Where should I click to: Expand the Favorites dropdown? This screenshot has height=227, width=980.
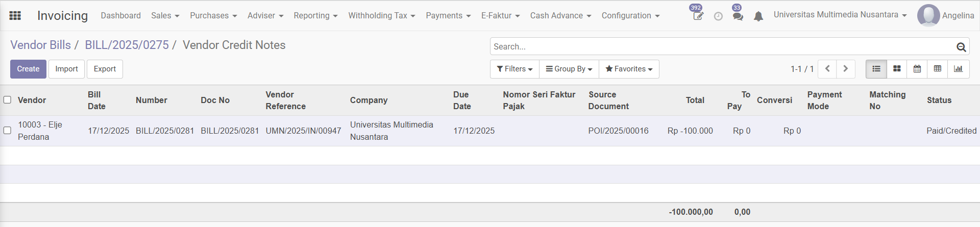point(629,69)
